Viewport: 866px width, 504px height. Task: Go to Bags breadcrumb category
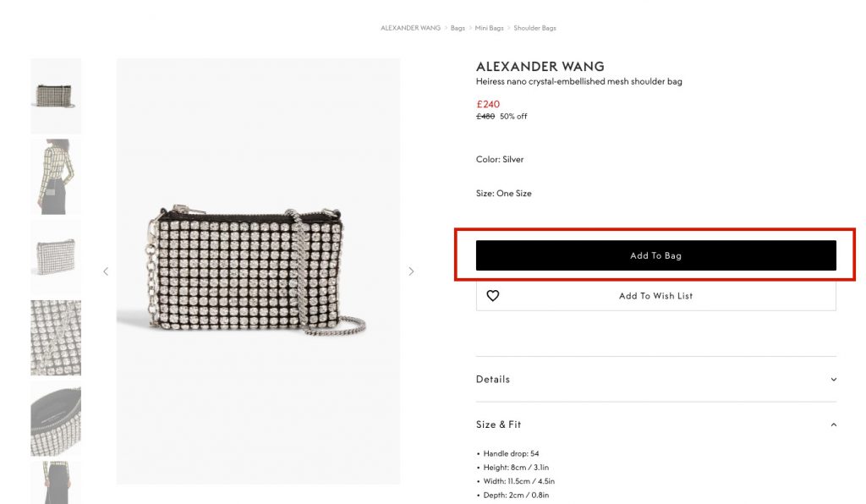point(458,28)
